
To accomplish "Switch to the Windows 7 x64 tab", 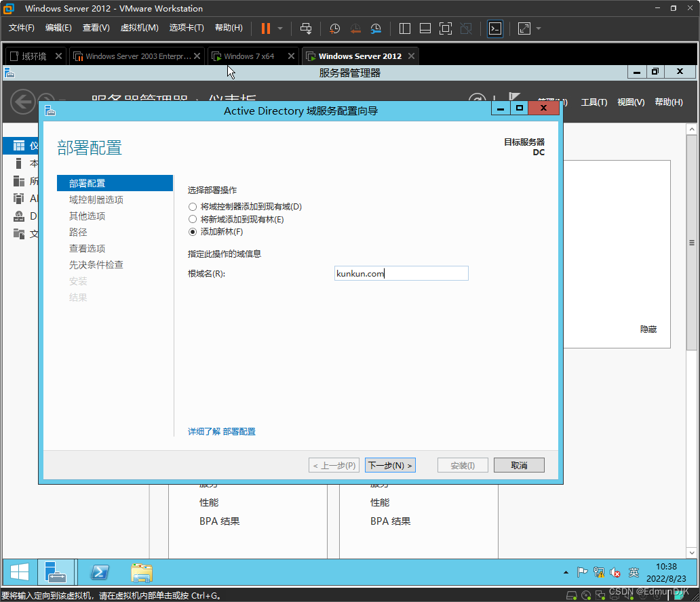I will point(249,56).
